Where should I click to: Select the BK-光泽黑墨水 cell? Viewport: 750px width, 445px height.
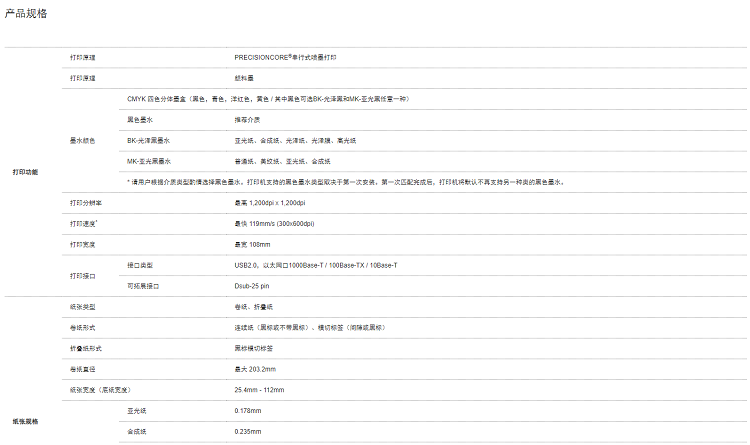coord(148,141)
